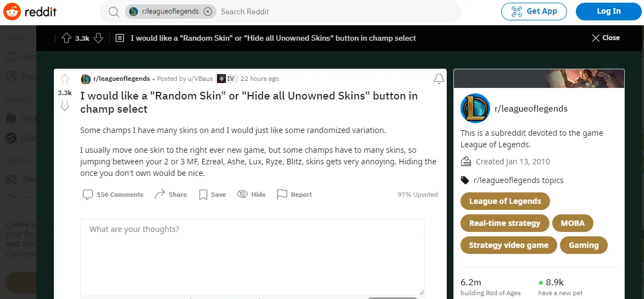Screen dimensions: 644x299
Task: Click the sidebar banner image
Action: click(x=539, y=79)
